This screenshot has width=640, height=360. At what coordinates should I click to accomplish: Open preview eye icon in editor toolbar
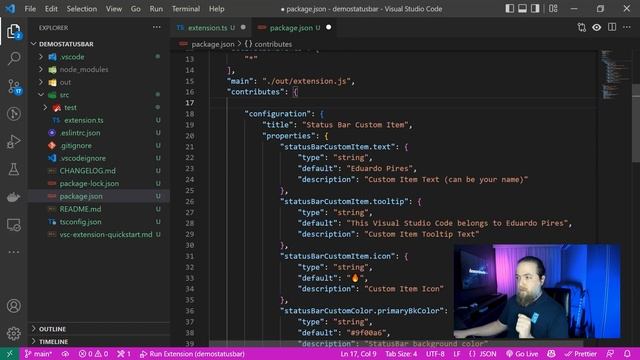(597, 27)
